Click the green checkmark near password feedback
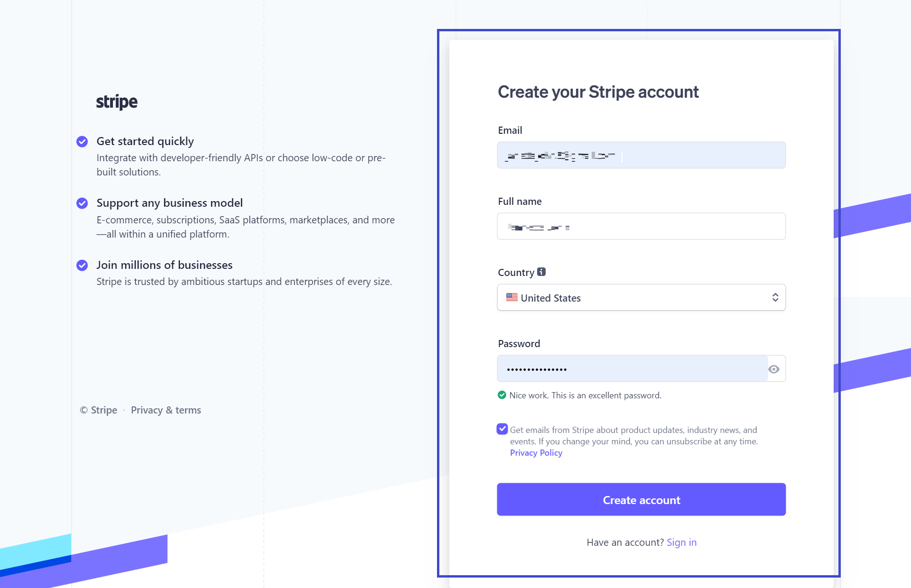Viewport: 911px width, 588px height. point(502,395)
